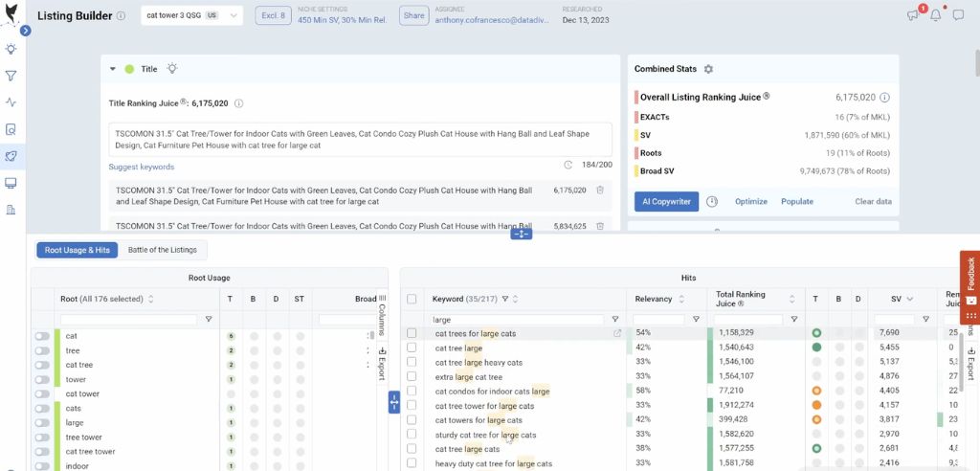Image resolution: width=980 pixels, height=471 pixels.
Task: Check the select-all Hits header checkbox
Action: 412,299
